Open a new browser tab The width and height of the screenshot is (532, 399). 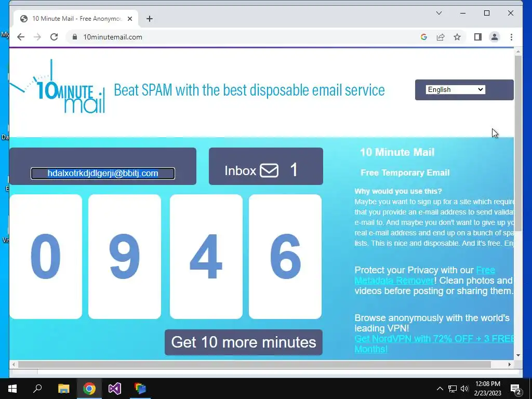click(x=150, y=19)
